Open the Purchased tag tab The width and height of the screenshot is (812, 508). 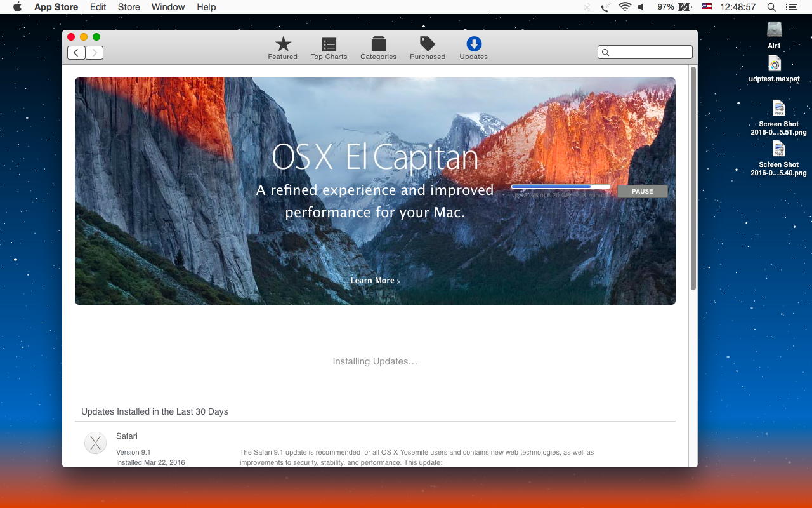428,48
